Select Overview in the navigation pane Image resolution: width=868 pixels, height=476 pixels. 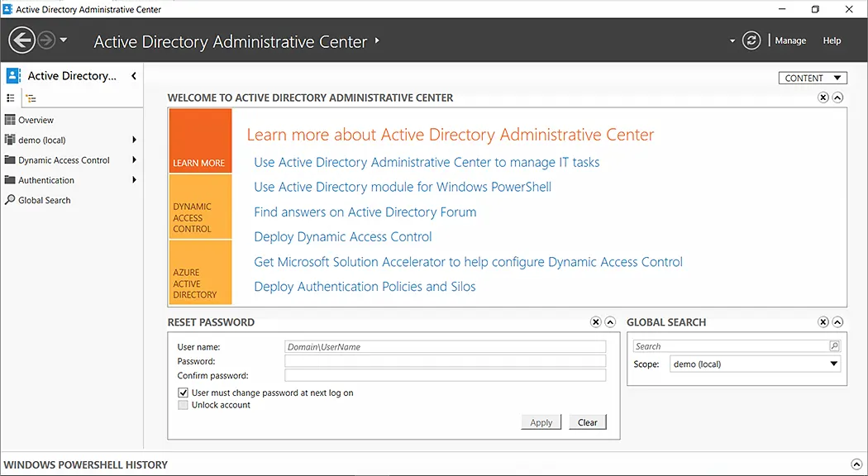[x=36, y=120]
